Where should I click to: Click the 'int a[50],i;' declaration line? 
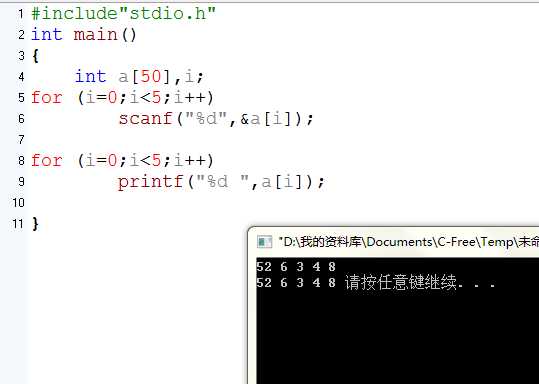click(140, 77)
